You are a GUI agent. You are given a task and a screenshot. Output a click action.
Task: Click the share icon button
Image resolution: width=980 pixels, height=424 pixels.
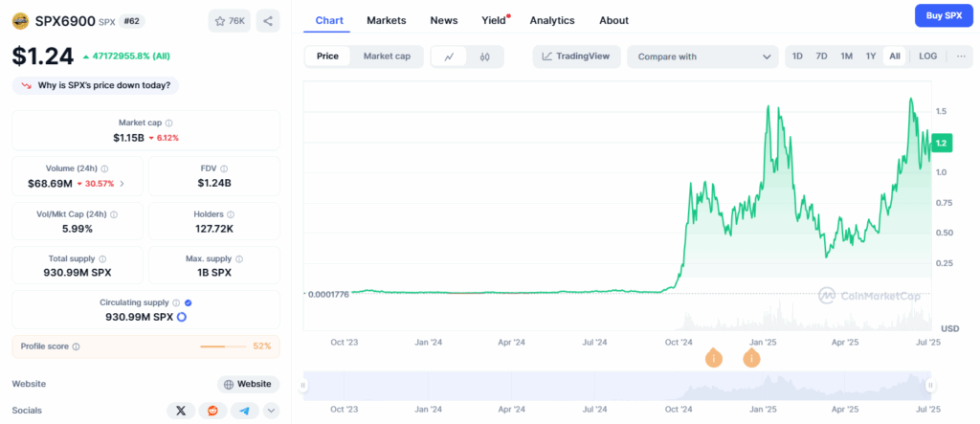268,21
